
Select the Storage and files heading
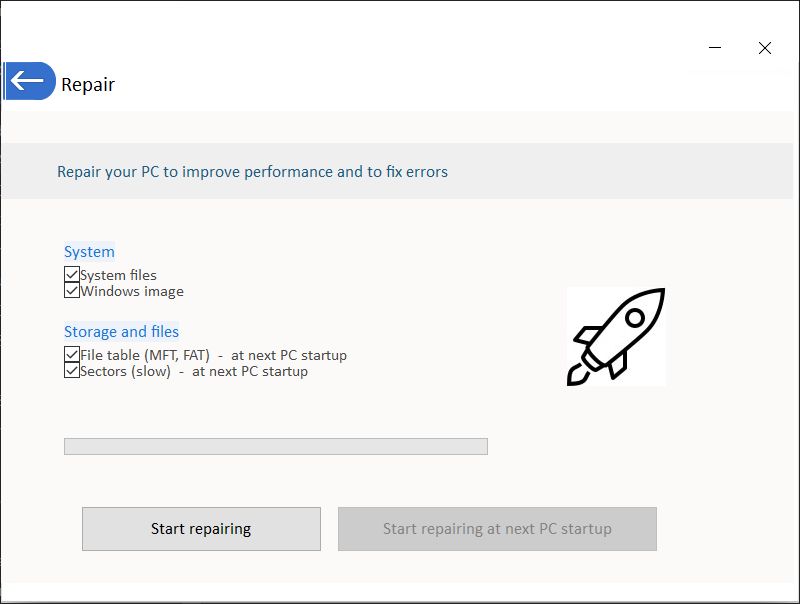click(x=121, y=332)
